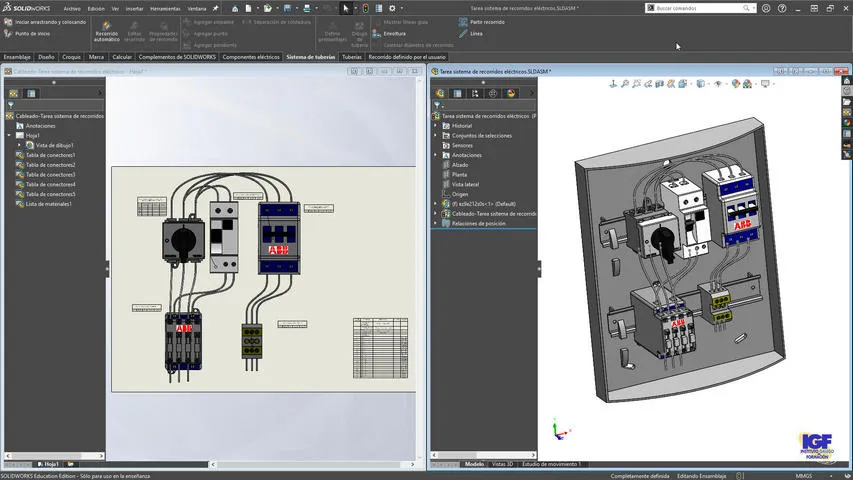Click the Línea sketch tool

point(471,34)
